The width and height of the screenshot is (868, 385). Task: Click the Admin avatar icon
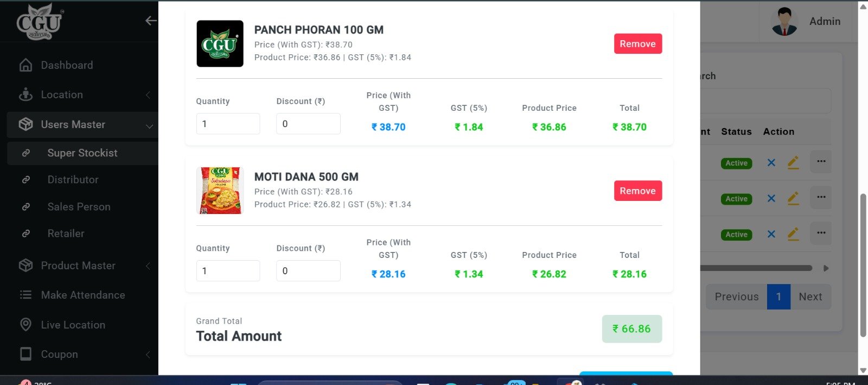(784, 22)
